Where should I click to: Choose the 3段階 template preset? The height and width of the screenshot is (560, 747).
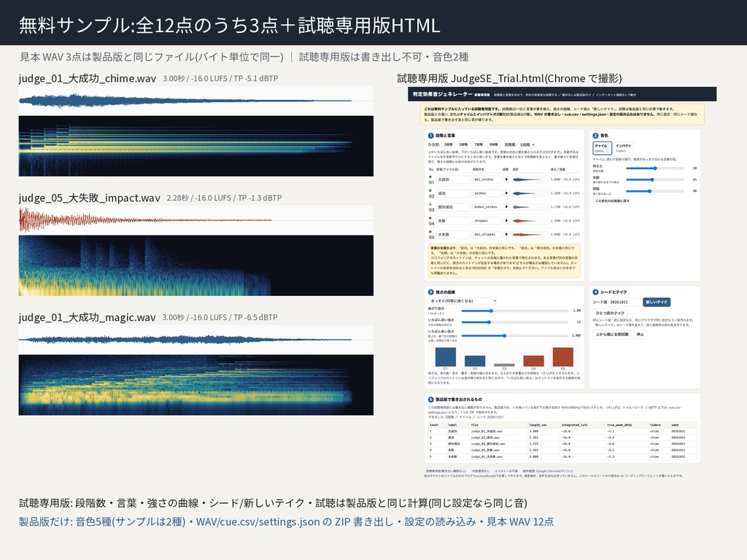click(x=449, y=144)
